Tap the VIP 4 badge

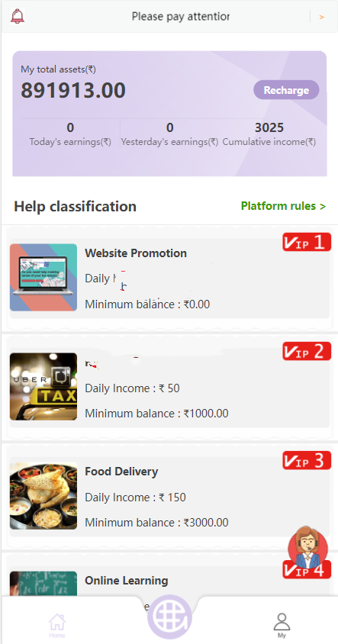pyautogui.click(x=307, y=569)
